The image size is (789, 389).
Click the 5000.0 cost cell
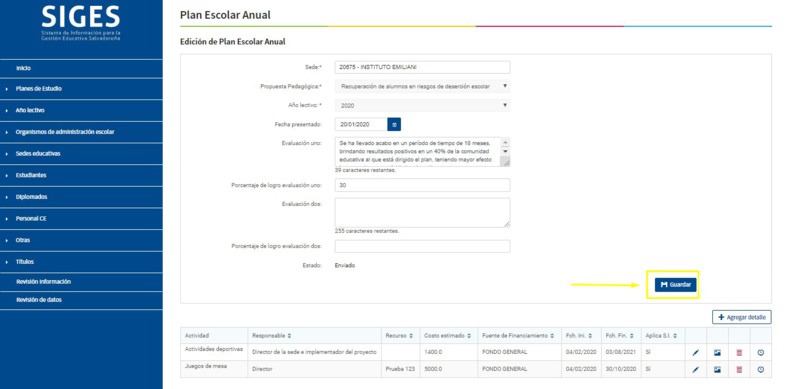(449, 369)
